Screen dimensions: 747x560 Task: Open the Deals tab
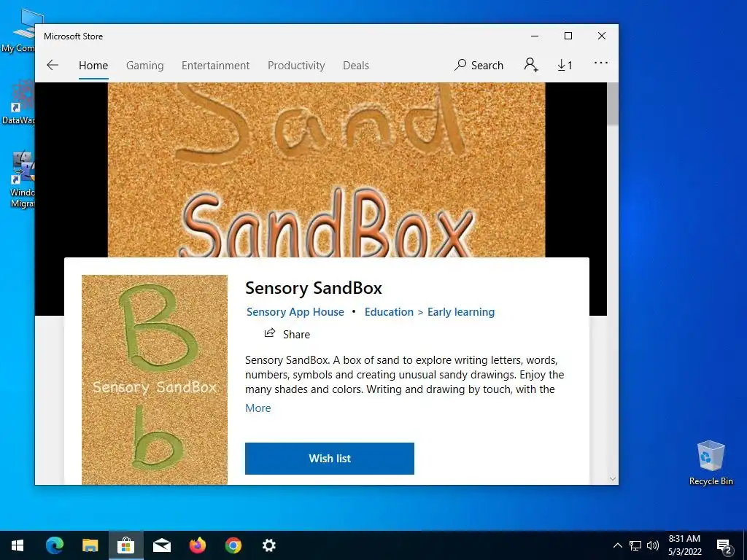tap(356, 65)
